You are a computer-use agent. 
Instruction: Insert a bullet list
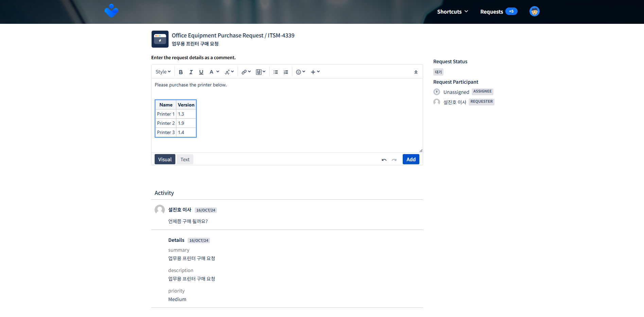tap(276, 72)
